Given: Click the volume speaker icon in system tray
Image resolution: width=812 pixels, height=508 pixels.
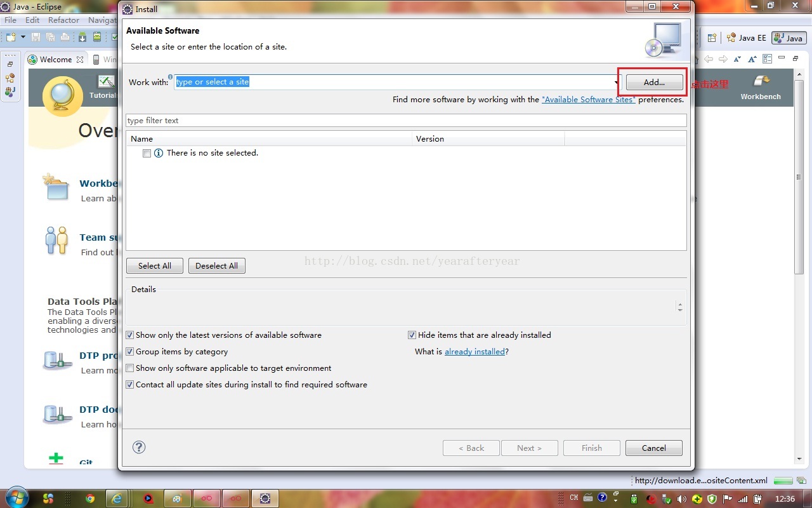Looking at the screenshot, I should (682, 498).
